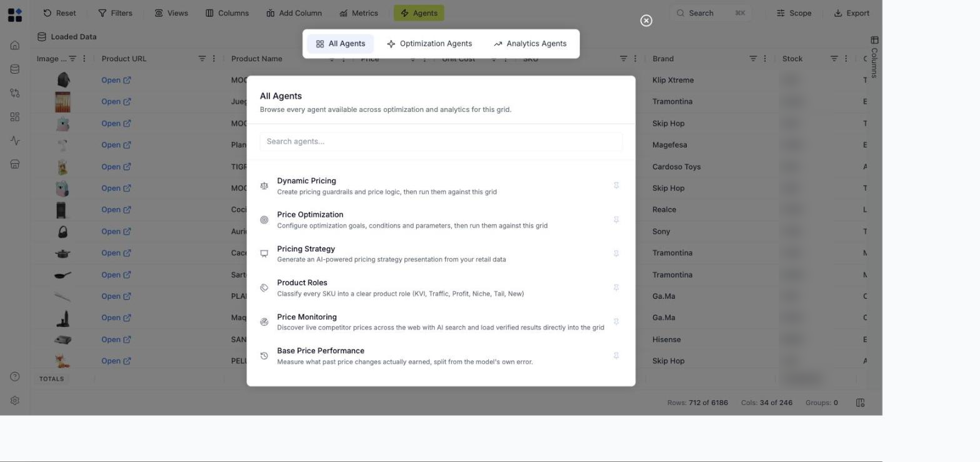Click the four-squares dashboard icon in the sidebar
This screenshot has width=980, height=462.
click(x=15, y=117)
